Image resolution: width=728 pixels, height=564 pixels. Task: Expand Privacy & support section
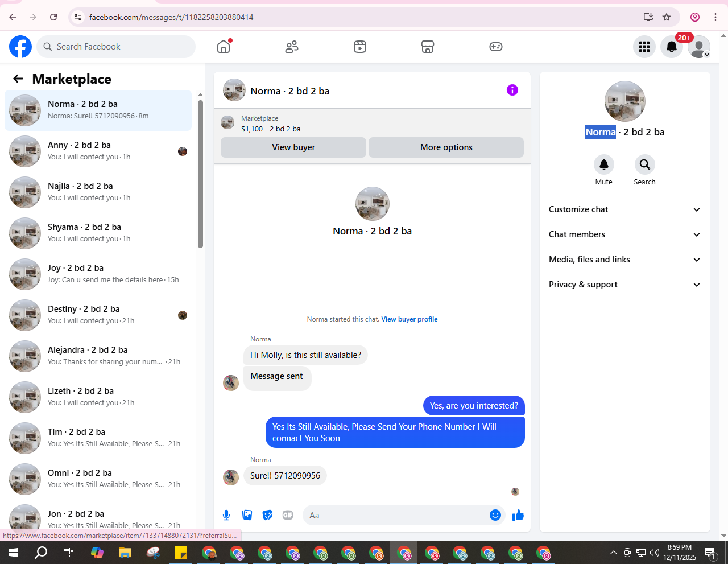(624, 285)
